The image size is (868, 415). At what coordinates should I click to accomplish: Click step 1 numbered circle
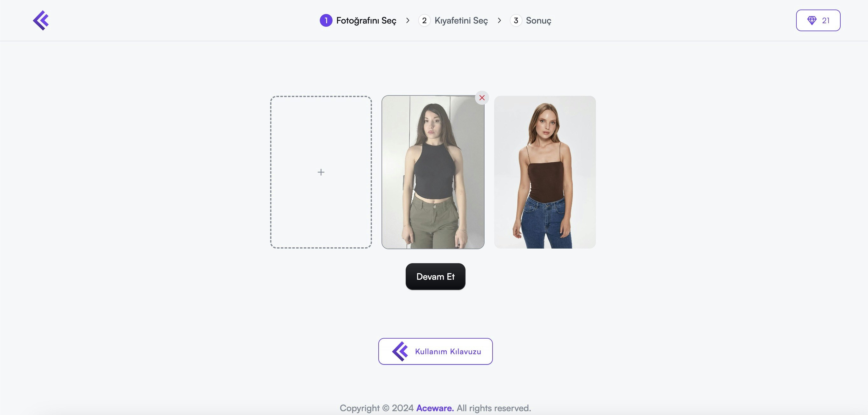(326, 21)
